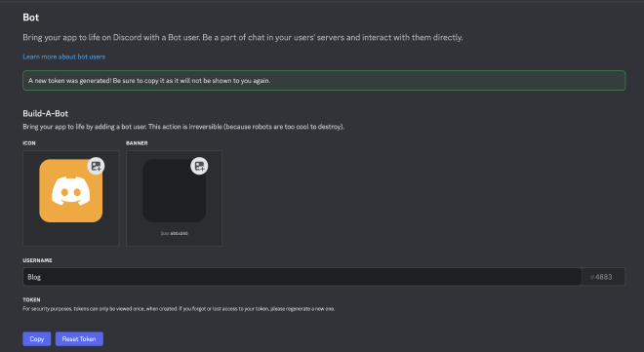644x352 pixels.
Task: Click the USERNAME field label
Action: pyautogui.click(x=37, y=260)
